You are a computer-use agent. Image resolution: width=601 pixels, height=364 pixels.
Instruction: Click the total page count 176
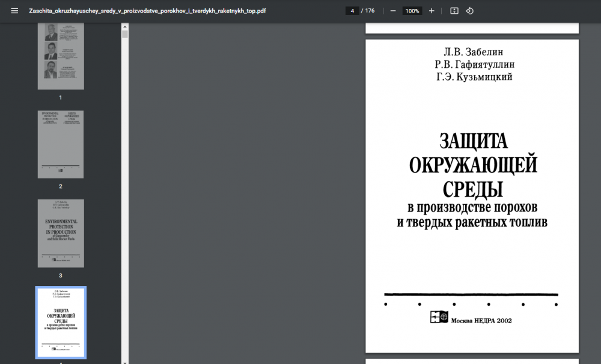(369, 11)
